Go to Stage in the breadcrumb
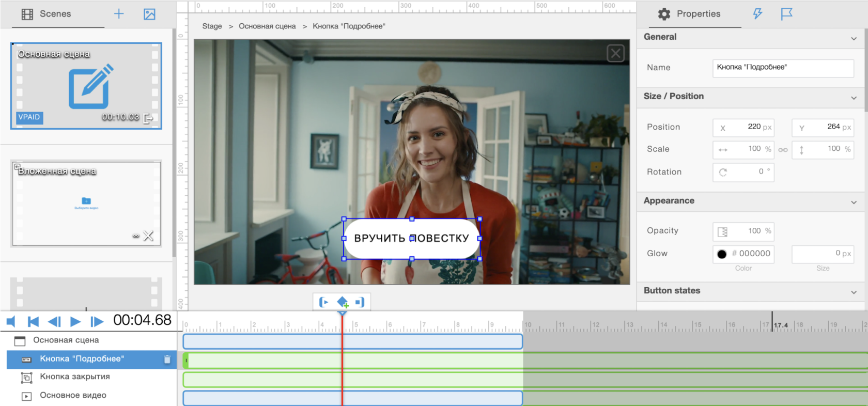Screen dimensions: 868x406 [x=212, y=26]
